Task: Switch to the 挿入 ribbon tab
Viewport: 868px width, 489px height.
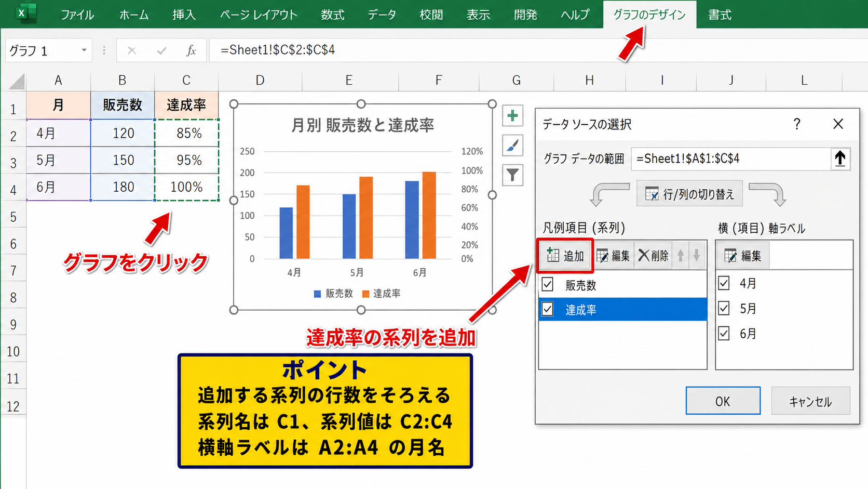Action: click(x=184, y=15)
